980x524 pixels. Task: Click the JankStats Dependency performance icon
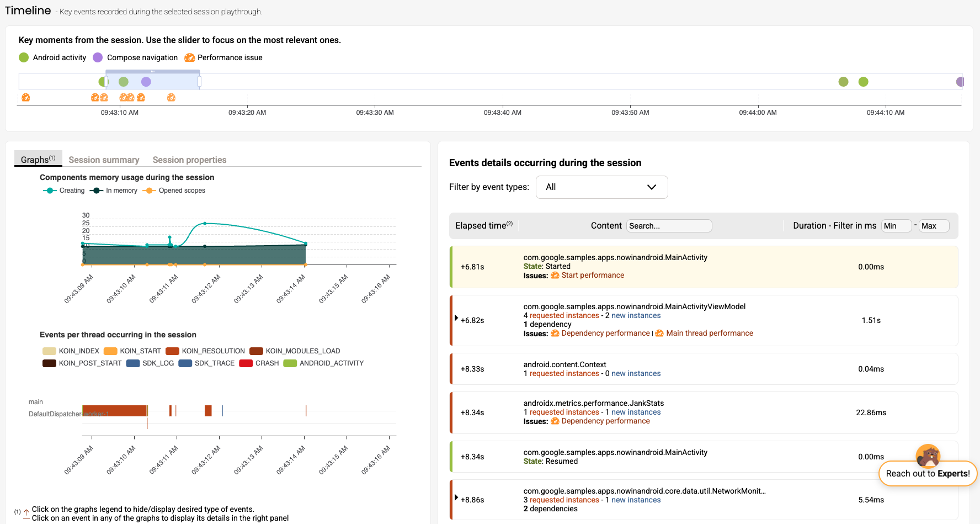[555, 421]
